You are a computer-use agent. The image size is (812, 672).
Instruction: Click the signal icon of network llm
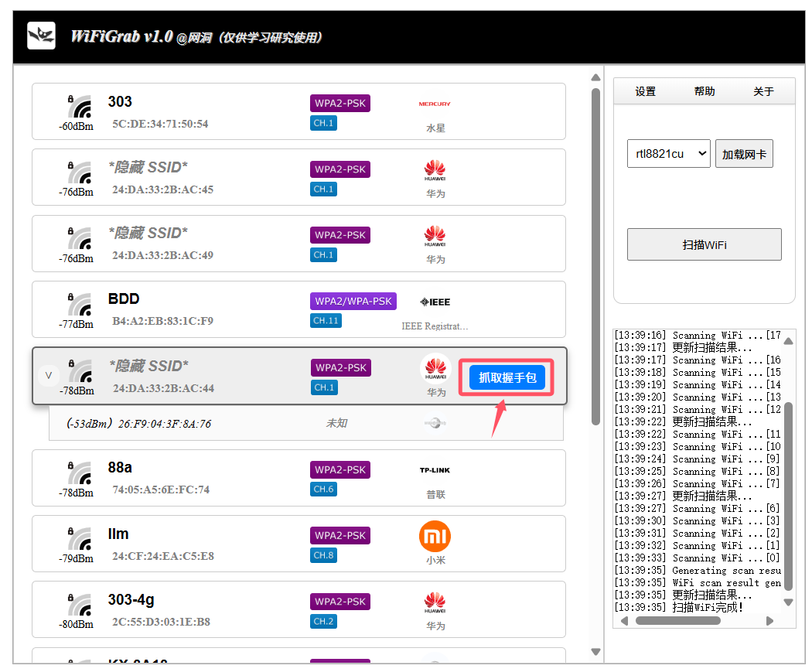80,538
